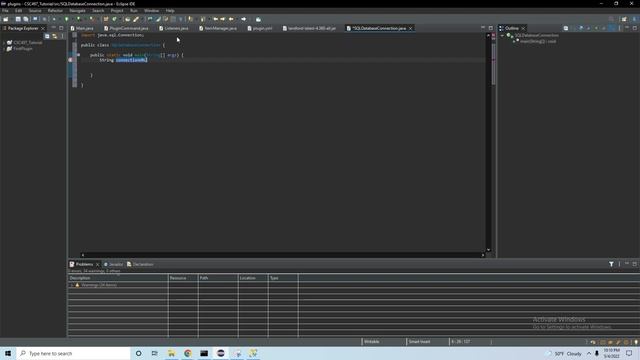Toggle Link with Editor in Package Explorer

pyautogui.click(x=55, y=36)
